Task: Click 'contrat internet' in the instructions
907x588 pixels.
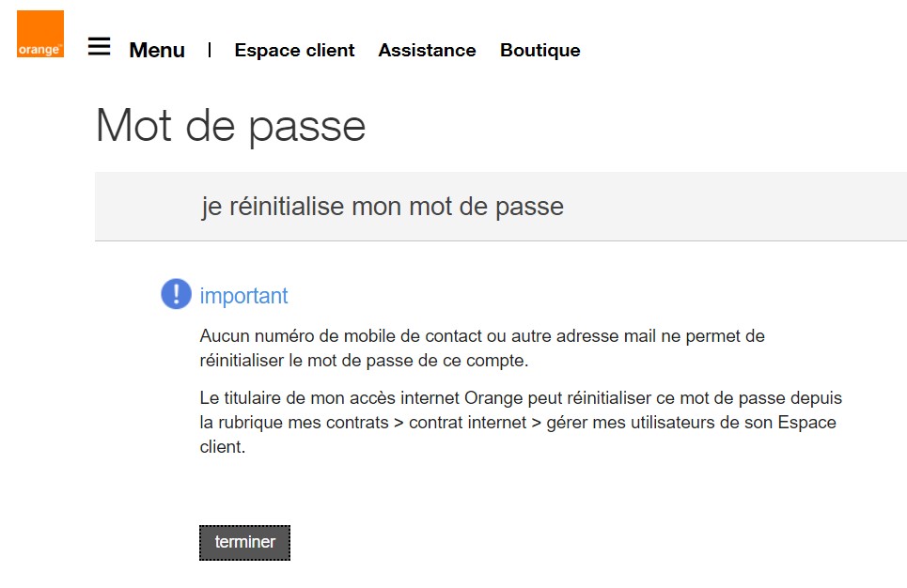Action: (x=467, y=423)
